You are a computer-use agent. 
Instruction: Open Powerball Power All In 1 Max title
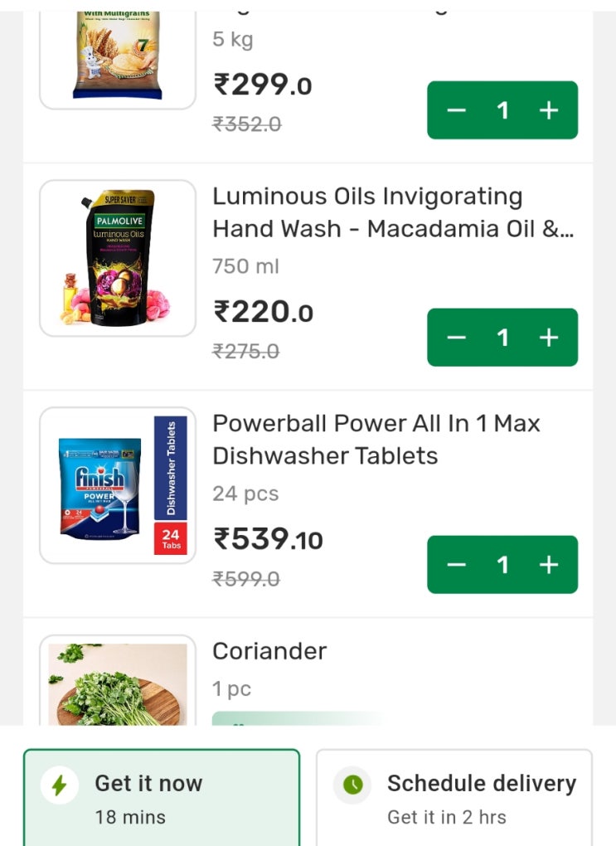pyautogui.click(x=376, y=440)
